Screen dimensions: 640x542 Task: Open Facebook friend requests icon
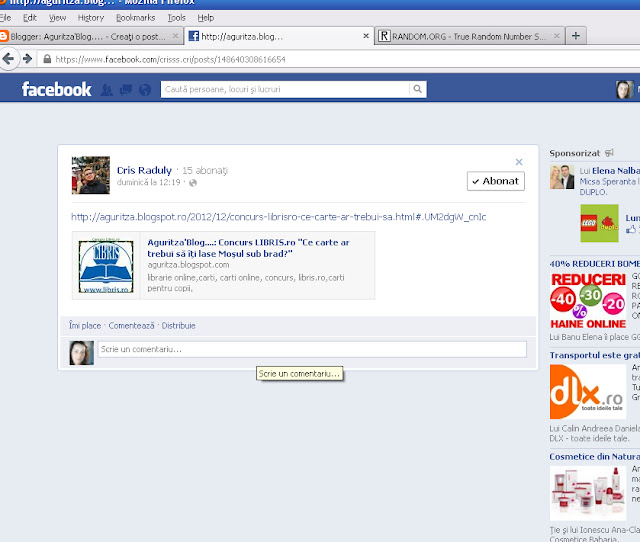click(x=107, y=89)
